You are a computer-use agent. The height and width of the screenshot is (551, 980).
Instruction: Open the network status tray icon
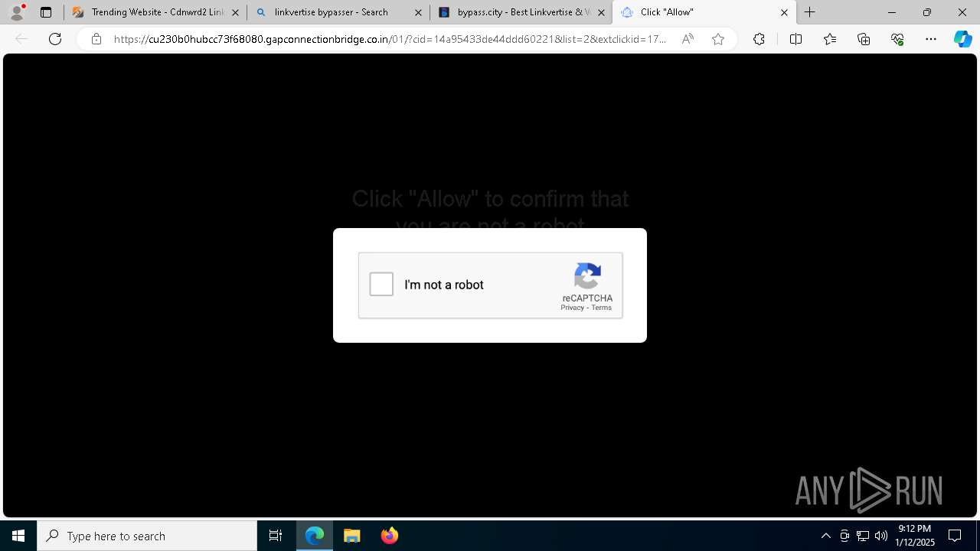863,536
